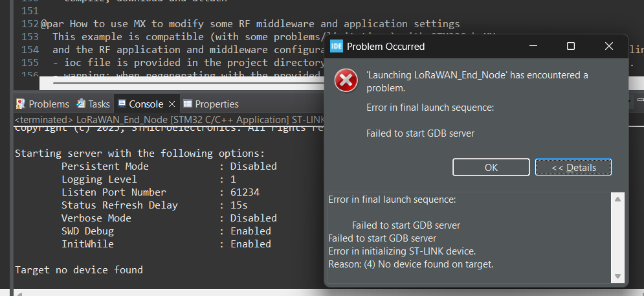Collapse the error details with << Details
Image resolution: width=644 pixels, height=296 pixels.
pos(573,167)
